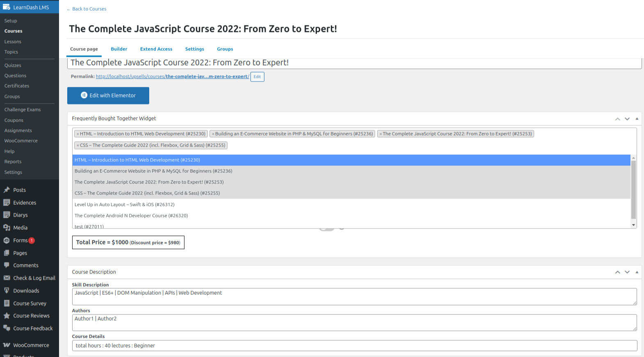Click the Check & Log Email envelope icon
The width and height of the screenshot is (644, 357).
point(7,278)
